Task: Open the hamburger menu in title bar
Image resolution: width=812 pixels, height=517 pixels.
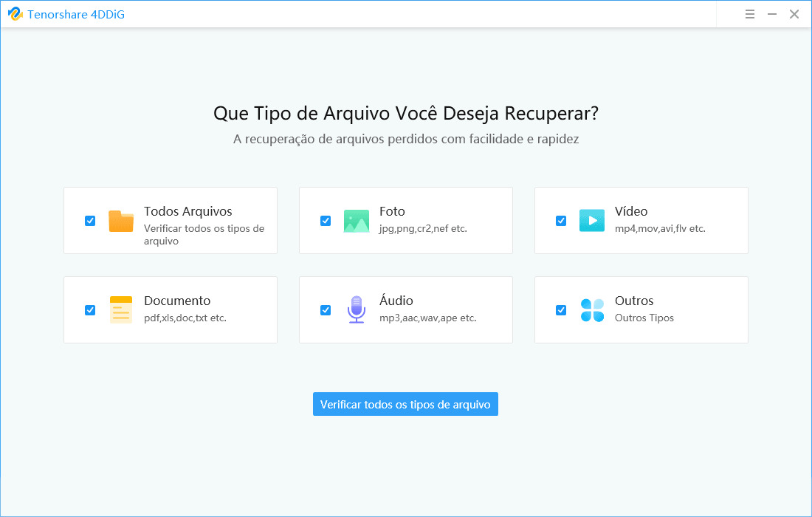Action: click(x=749, y=14)
